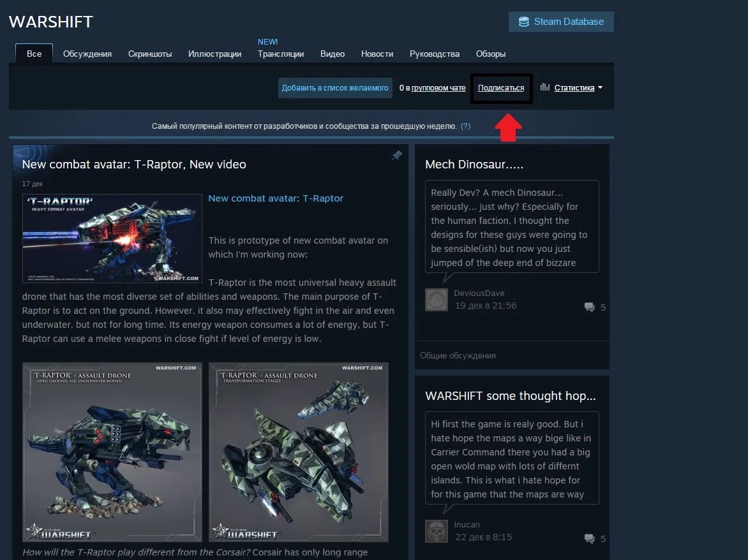
Task: Switch to the Обсуждения tab
Action: 87,54
